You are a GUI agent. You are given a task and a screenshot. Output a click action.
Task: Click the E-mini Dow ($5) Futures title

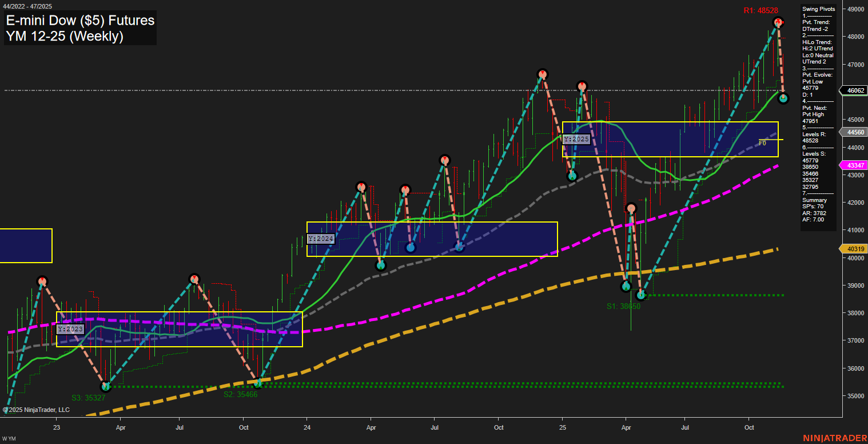coord(80,21)
